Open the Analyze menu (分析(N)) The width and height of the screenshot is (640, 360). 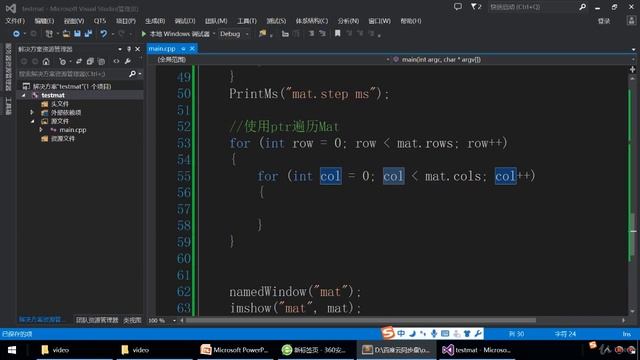348,21
